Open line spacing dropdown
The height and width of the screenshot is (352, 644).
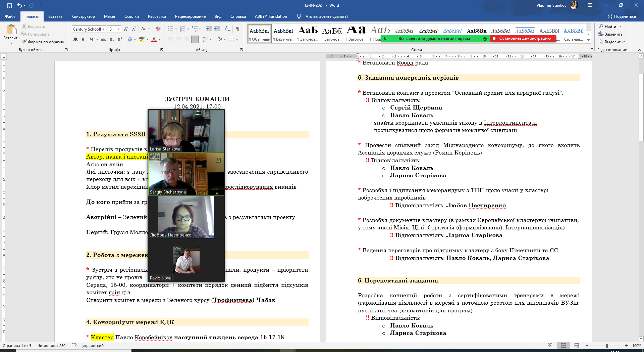(x=207, y=39)
